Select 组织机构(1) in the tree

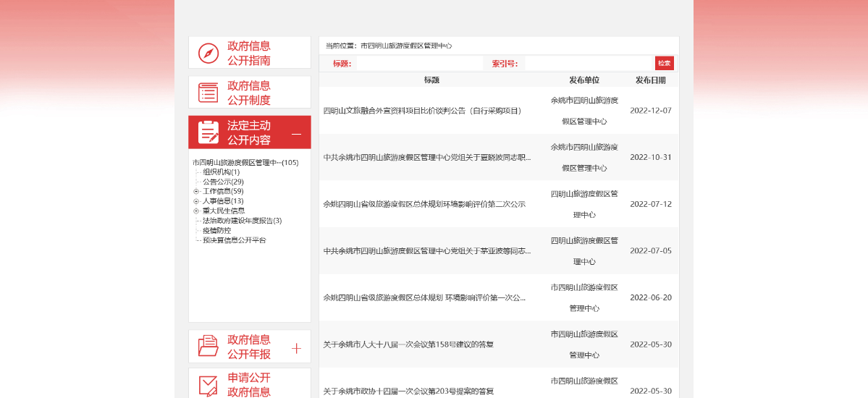(x=222, y=172)
